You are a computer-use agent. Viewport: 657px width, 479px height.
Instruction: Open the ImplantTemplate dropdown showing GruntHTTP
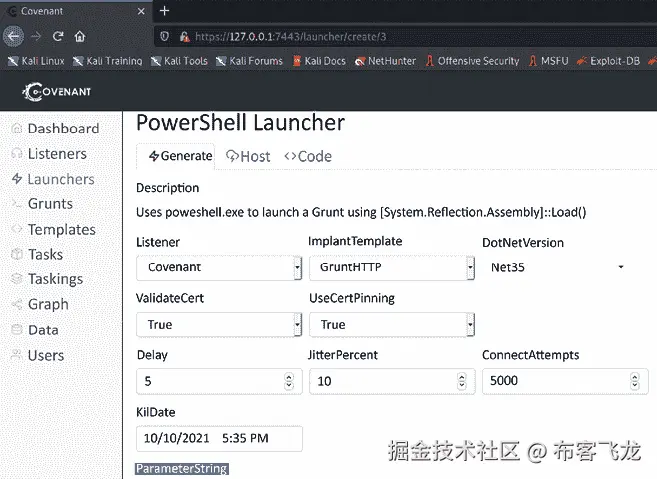[392, 267]
